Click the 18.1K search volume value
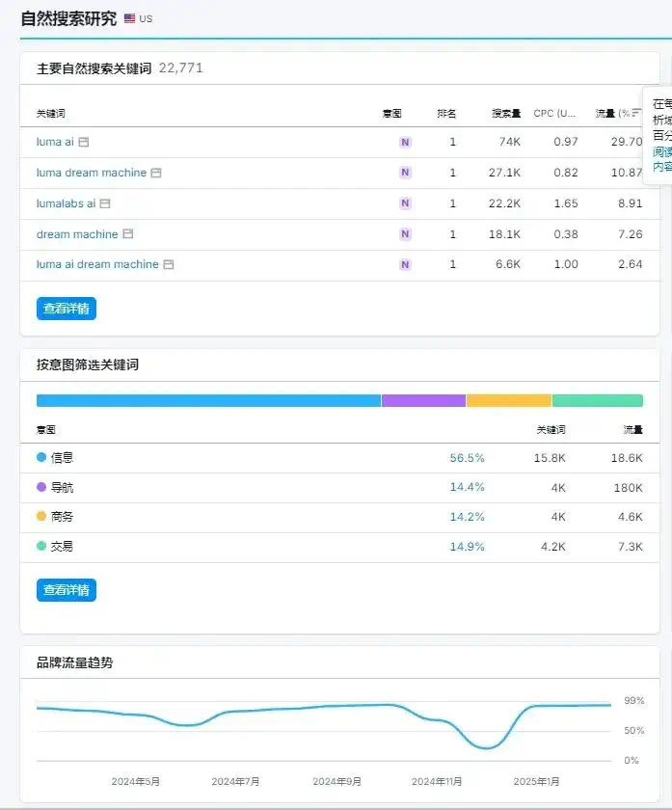672x810 pixels. point(504,234)
